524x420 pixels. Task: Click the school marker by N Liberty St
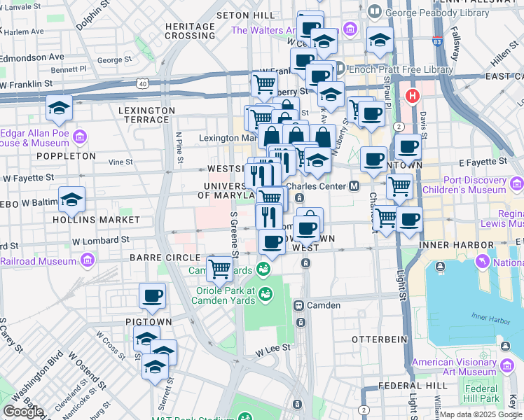tap(318, 161)
